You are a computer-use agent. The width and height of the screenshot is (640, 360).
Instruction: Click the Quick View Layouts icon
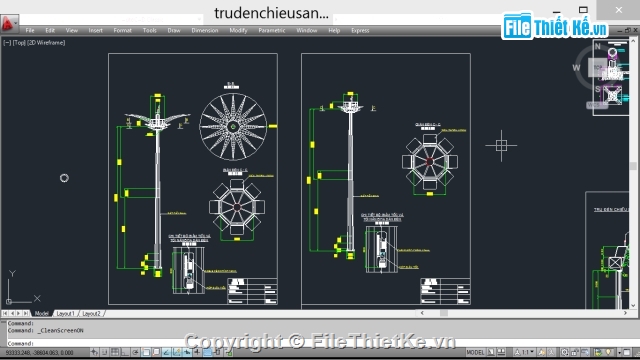pyautogui.click(x=490, y=352)
